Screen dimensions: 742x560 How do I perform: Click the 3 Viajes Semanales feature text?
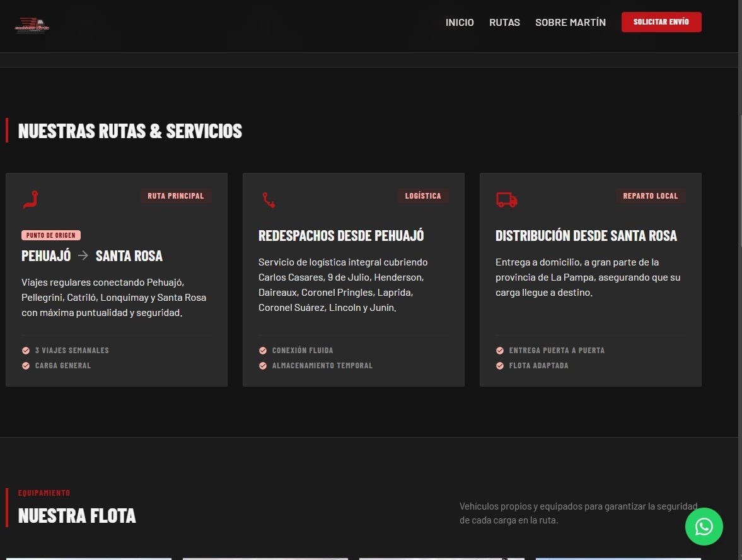pyautogui.click(x=72, y=350)
